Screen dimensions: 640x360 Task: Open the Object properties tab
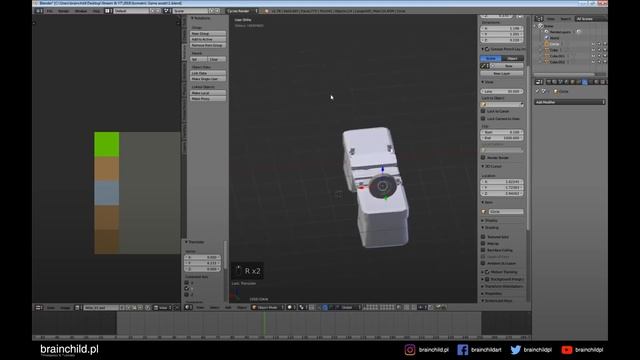pyautogui.click(x=573, y=82)
